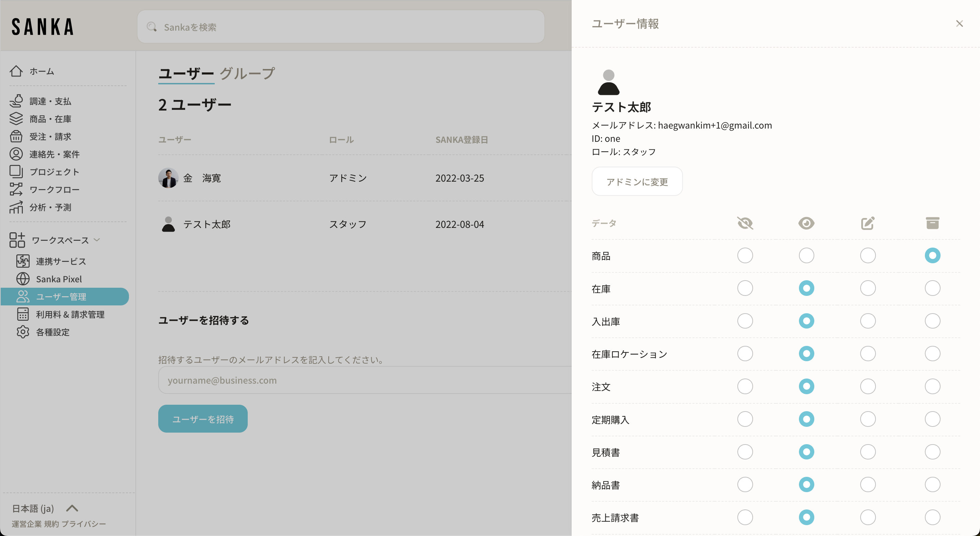The width and height of the screenshot is (980, 536).
Task: Open 商品・在庫 layers icon in sidebar
Action: click(16, 119)
